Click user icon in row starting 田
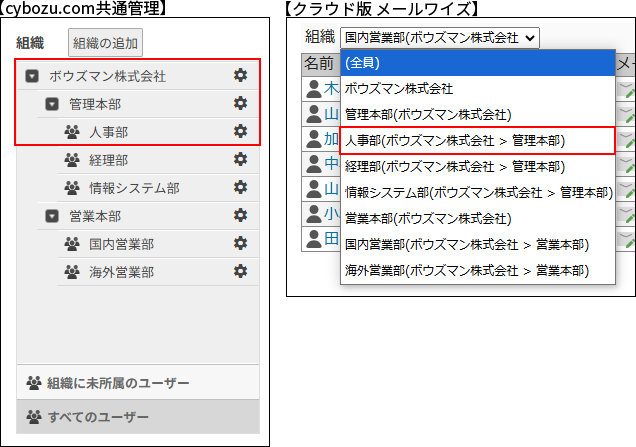 [x=314, y=239]
